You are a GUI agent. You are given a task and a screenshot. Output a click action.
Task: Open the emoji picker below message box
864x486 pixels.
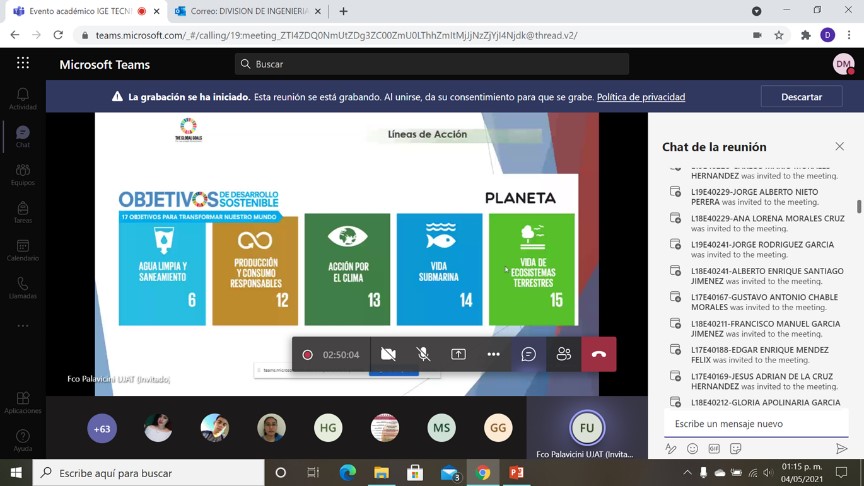tap(692, 449)
